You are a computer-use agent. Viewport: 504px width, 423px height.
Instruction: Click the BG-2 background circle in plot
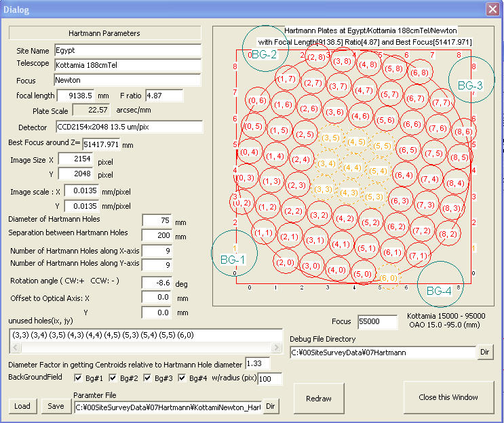(264, 54)
